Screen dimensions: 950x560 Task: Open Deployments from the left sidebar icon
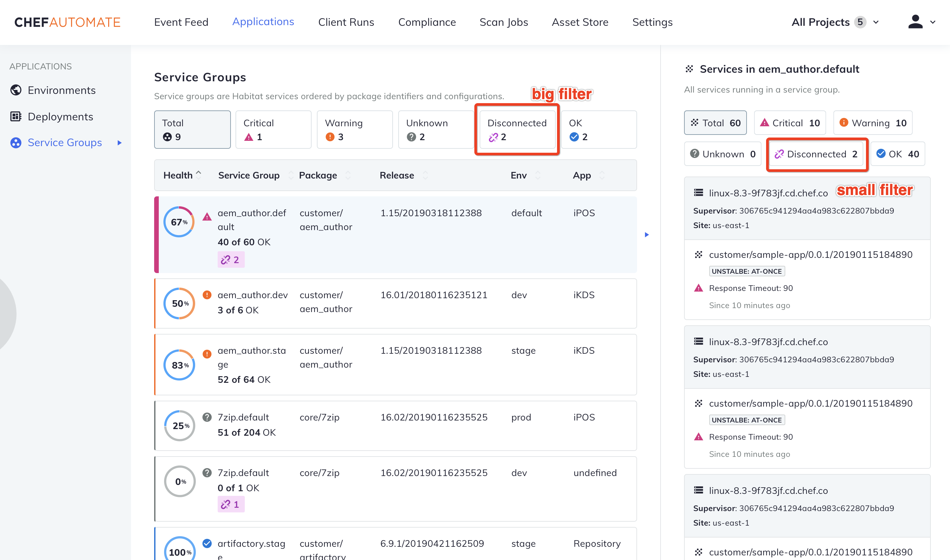15,116
